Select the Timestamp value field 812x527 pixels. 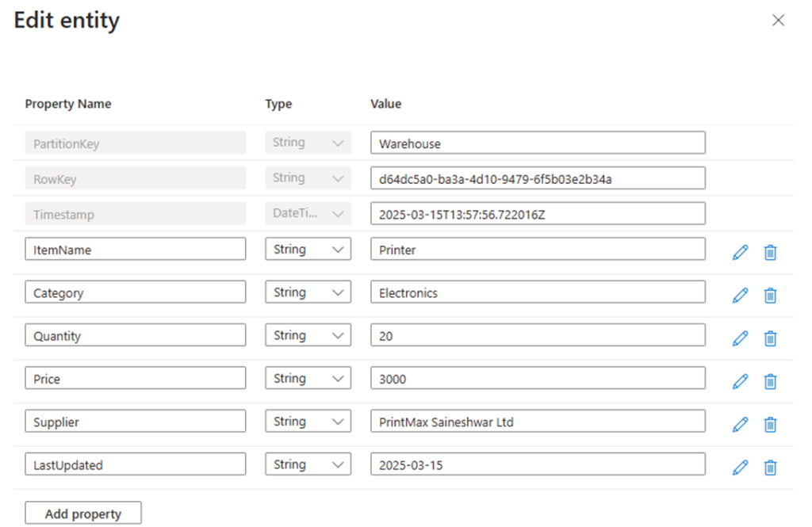(x=538, y=213)
